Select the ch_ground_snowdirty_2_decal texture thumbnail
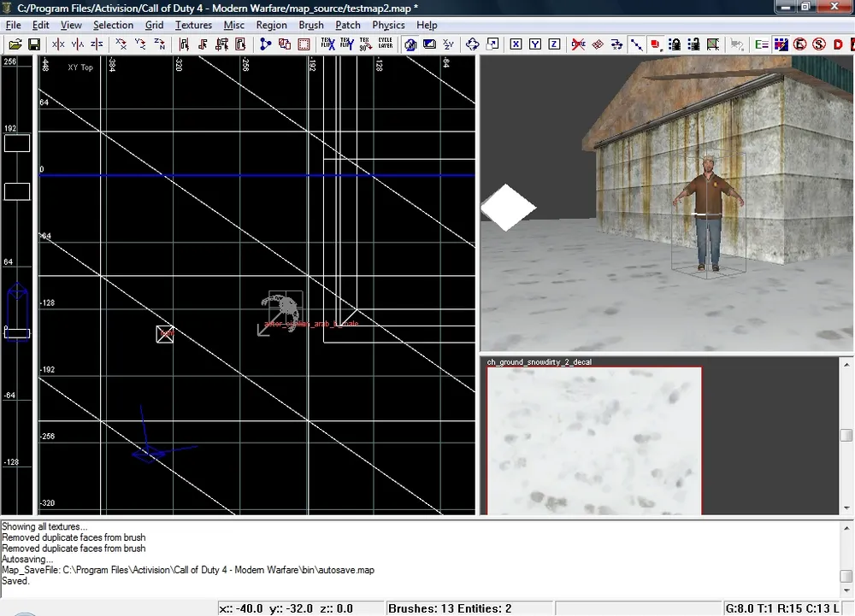Image resolution: width=855 pixels, height=616 pixels. coord(594,441)
